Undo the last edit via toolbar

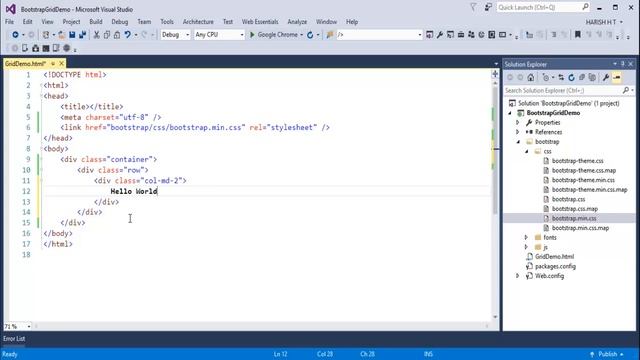127,35
